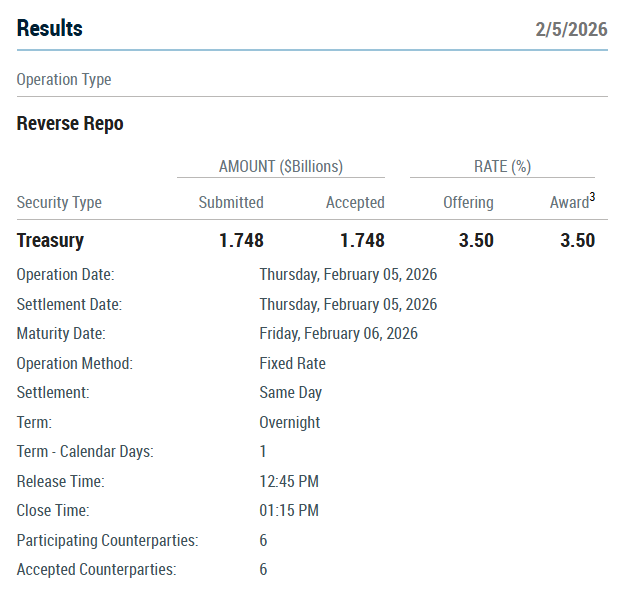
Task: Click the Operation Type label
Action: (64, 80)
